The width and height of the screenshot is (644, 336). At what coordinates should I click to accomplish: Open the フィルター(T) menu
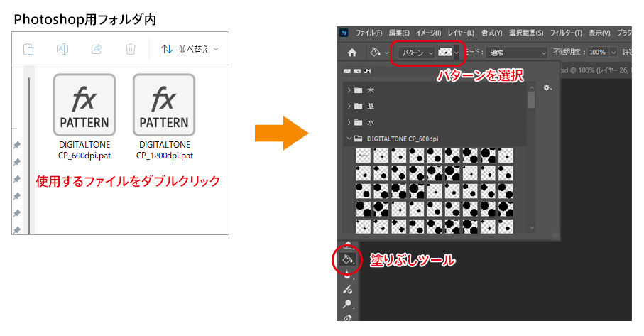click(x=566, y=33)
